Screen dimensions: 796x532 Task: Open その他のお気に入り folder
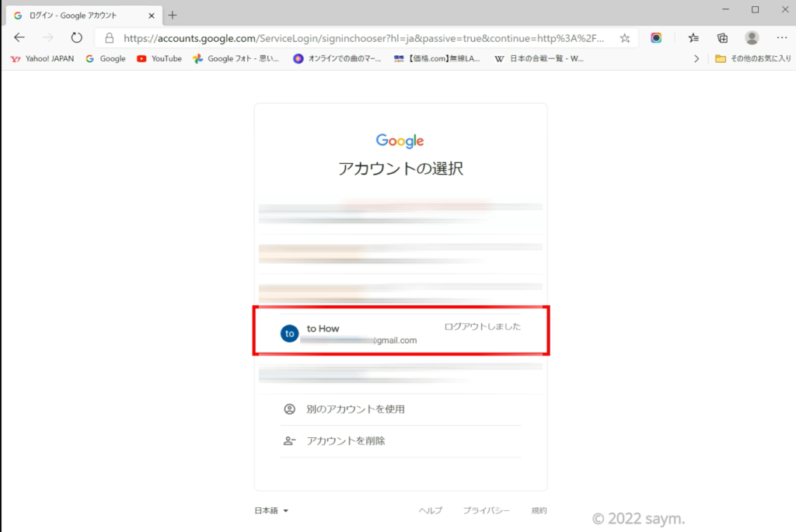[x=752, y=58]
